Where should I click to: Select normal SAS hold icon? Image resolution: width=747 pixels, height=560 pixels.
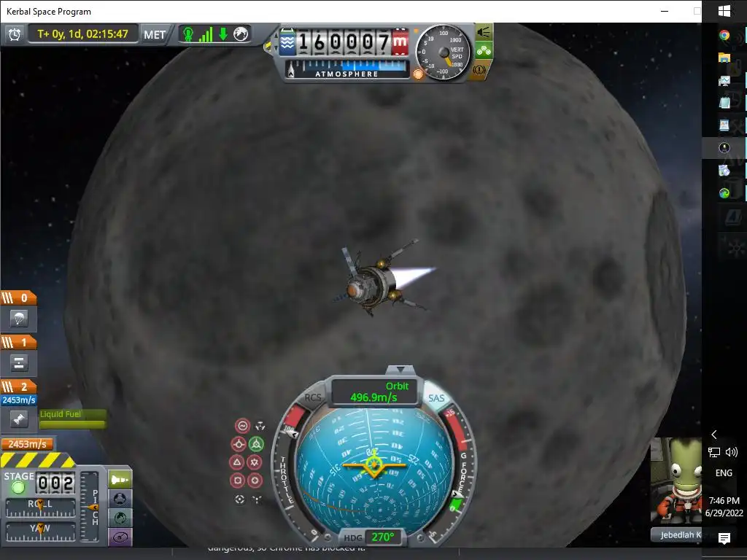237,462
